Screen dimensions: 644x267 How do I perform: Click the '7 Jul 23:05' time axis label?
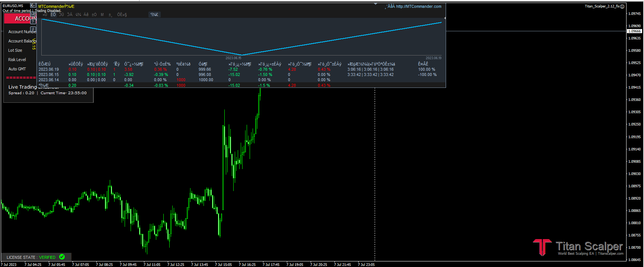click(x=366, y=264)
